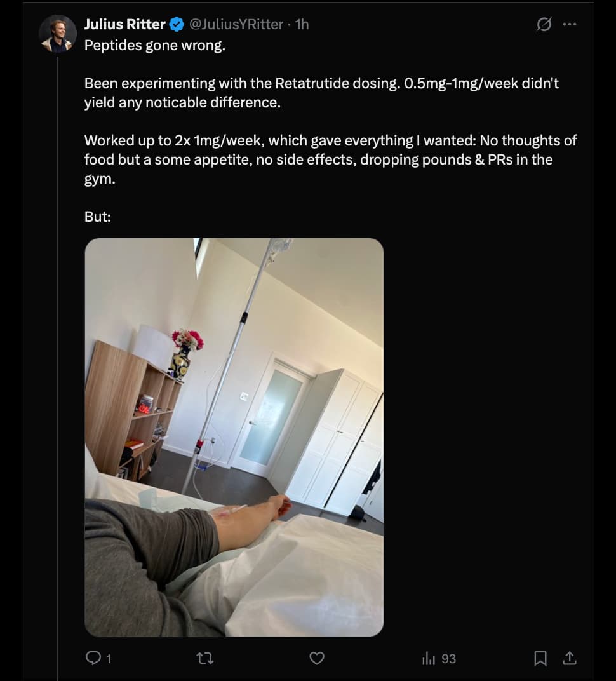Click the 93 views count

pyautogui.click(x=449, y=659)
